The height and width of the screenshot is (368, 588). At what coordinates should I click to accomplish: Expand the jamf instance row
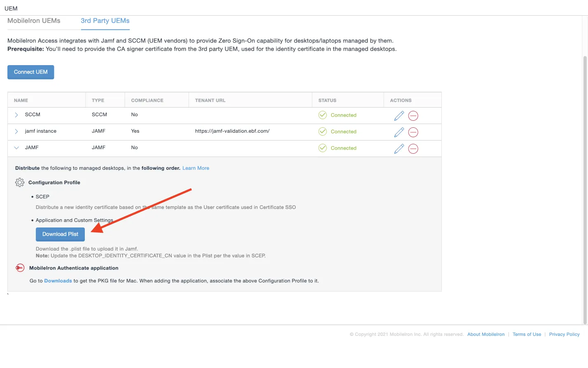[16, 131]
